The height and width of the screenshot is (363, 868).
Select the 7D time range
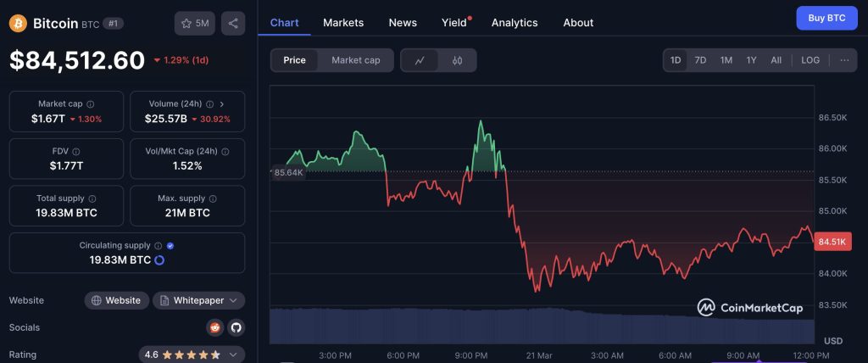(x=700, y=60)
